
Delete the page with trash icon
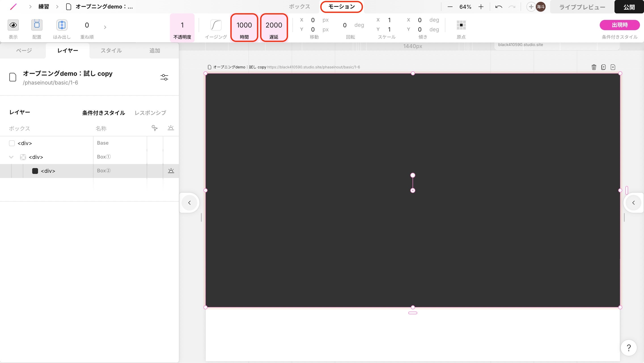tap(594, 67)
